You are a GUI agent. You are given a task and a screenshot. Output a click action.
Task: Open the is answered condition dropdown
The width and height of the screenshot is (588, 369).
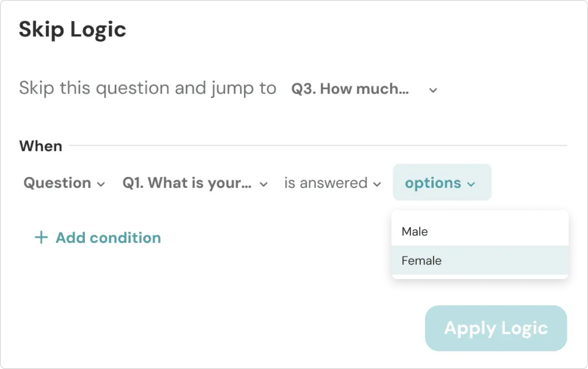coord(332,183)
